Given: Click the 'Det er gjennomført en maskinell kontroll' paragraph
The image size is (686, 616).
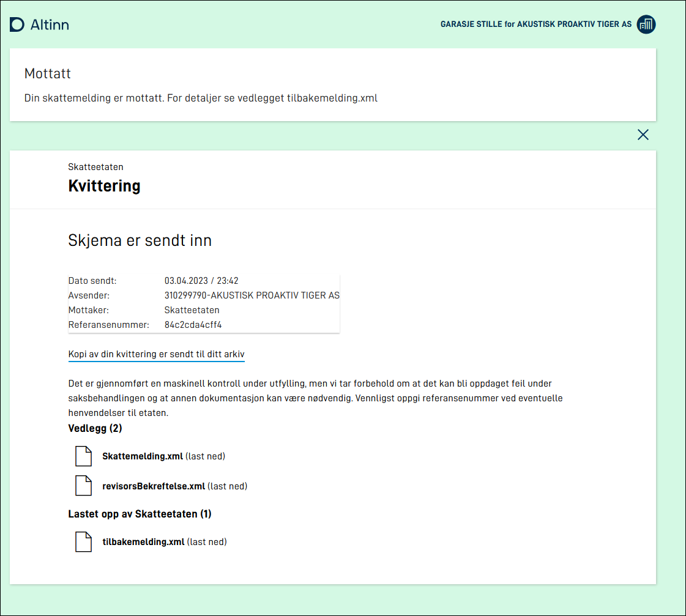Looking at the screenshot, I should pyautogui.click(x=315, y=398).
